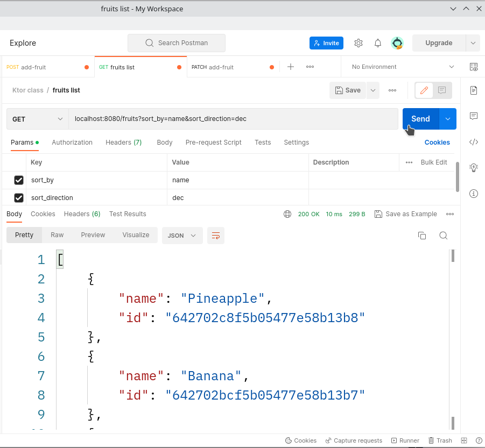Click the Invite button
485x448 pixels.
click(x=326, y=43)
